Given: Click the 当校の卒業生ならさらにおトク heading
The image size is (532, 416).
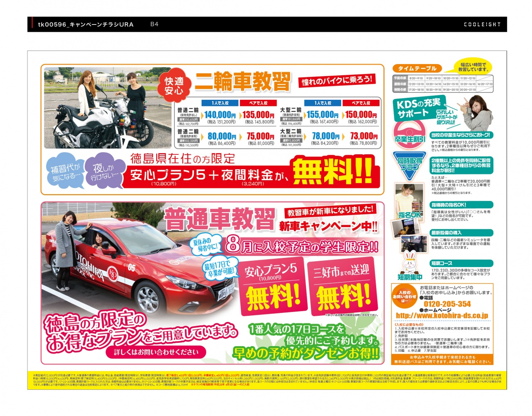Looking at the screenshot, I should click(x=461, y=135).
